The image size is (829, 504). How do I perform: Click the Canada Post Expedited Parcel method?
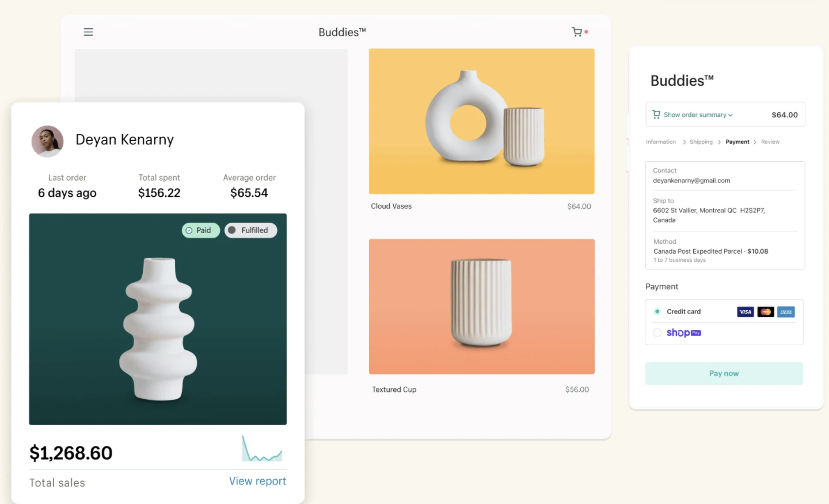click(711, 251)
